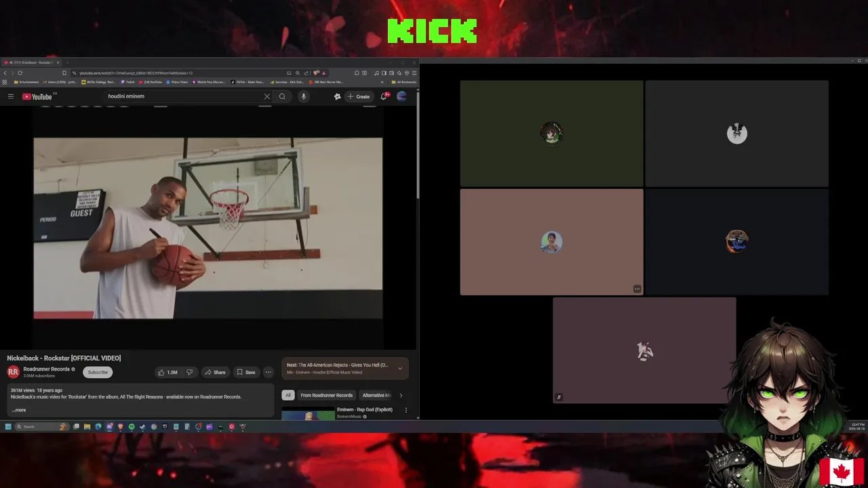Open the browser main hamburger menu
The image size is (868, 488).
tap(414, 73)
